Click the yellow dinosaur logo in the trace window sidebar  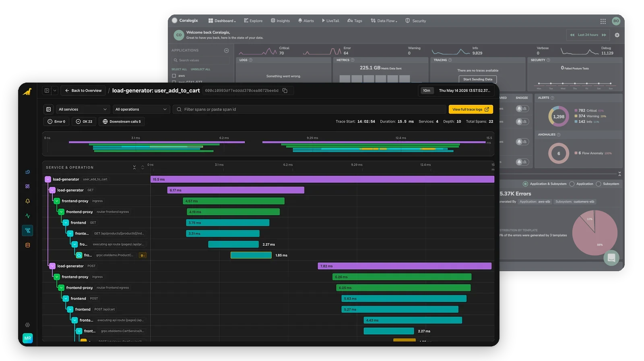point(27,91)
